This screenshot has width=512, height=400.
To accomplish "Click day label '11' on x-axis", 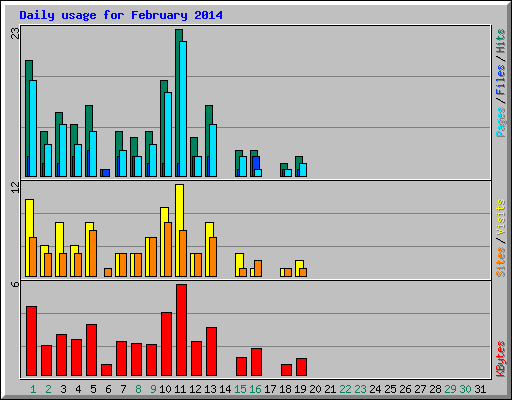I will pyautogui.click(x=180, y=389).
